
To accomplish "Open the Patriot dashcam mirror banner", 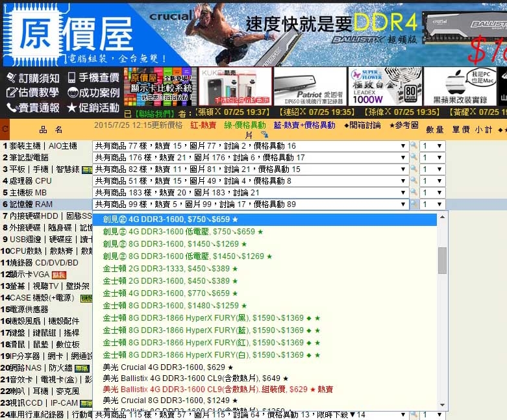I will (310, 86).
